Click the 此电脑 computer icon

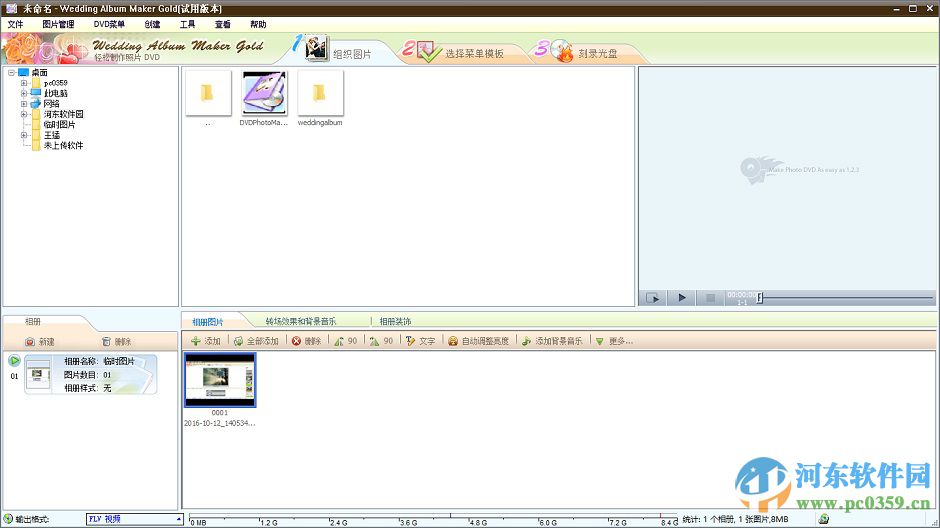[36, 93]
